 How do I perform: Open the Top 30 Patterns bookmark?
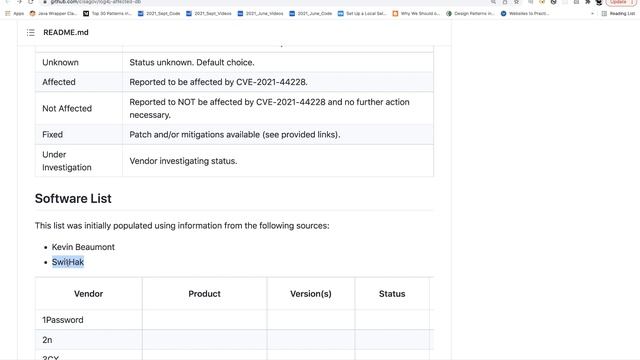click(107, 13)
